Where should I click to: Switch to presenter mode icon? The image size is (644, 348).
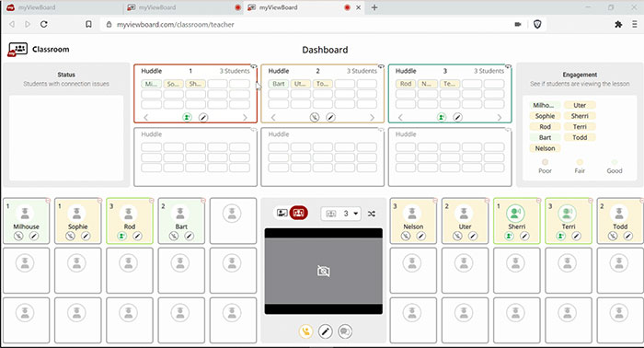282,213
